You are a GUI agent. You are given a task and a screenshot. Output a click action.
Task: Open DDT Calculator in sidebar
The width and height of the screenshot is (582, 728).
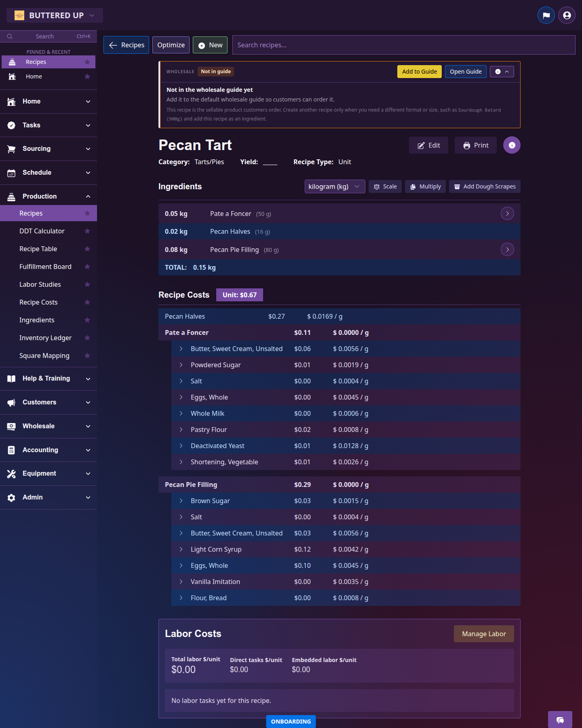[x=42, y=231]
